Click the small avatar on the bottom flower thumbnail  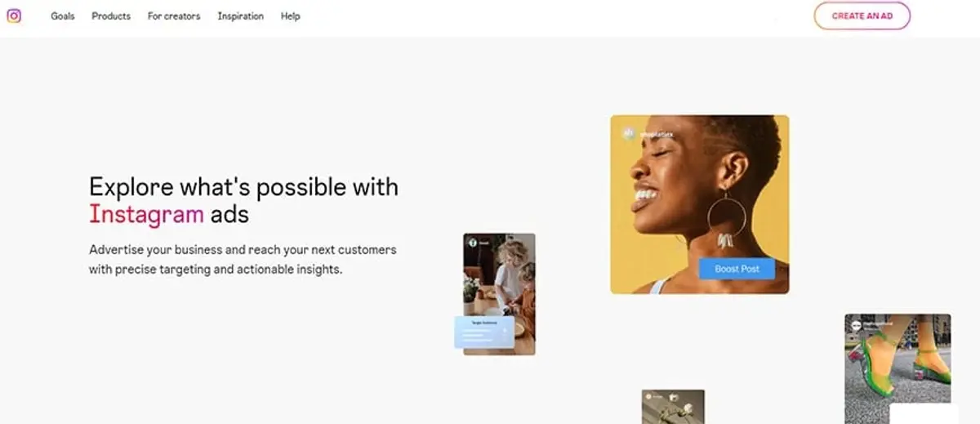tap(650, 397)
